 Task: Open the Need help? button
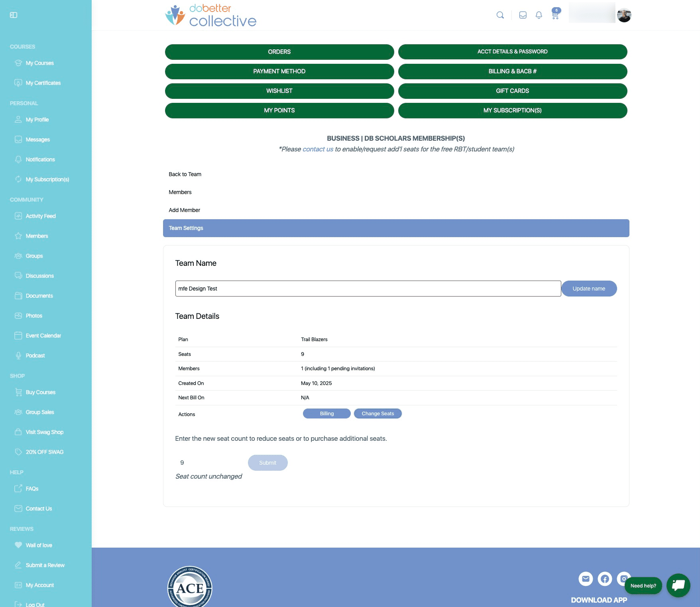coord(643,586)
